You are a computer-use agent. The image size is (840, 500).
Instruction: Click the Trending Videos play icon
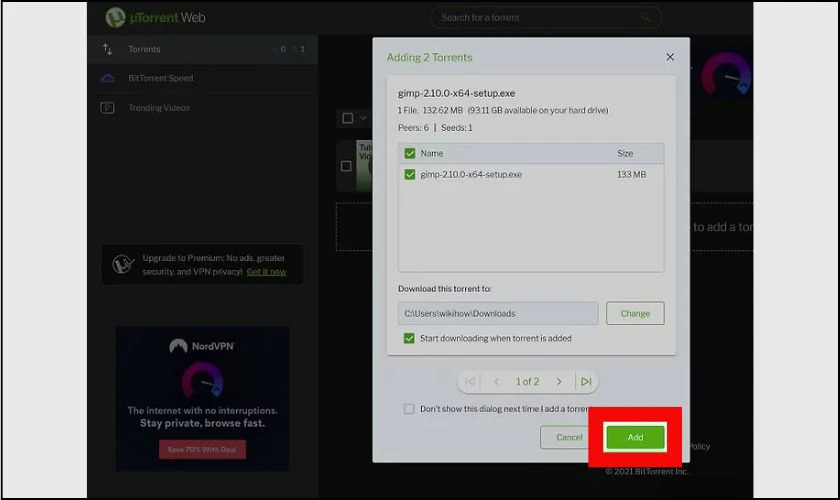pyautogui.click(x=108, y=108)
